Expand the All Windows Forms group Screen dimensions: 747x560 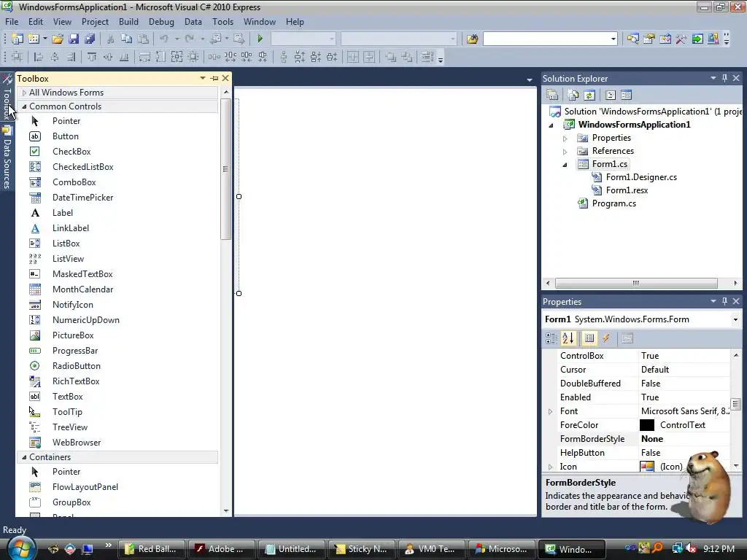[x=24, y=93]
